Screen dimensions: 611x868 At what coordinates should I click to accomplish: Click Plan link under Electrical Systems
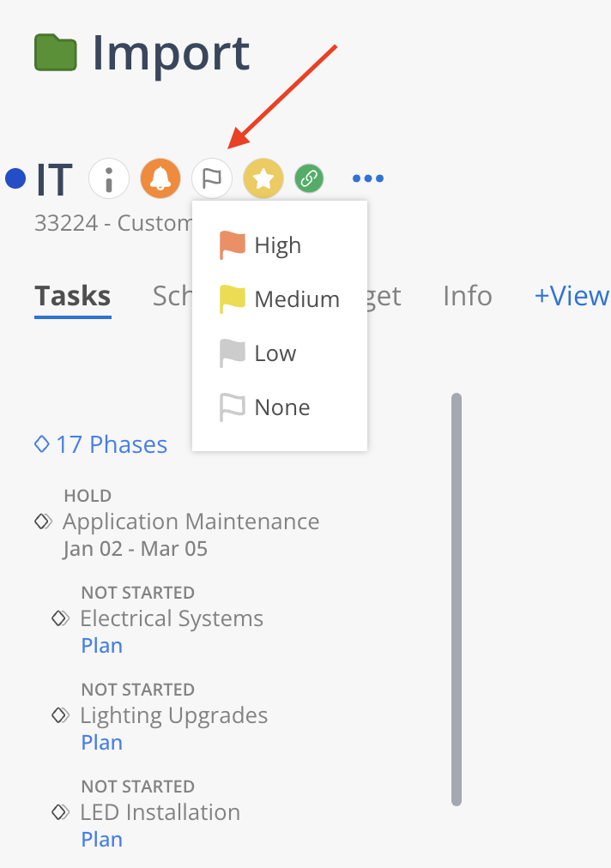point(102,646)
